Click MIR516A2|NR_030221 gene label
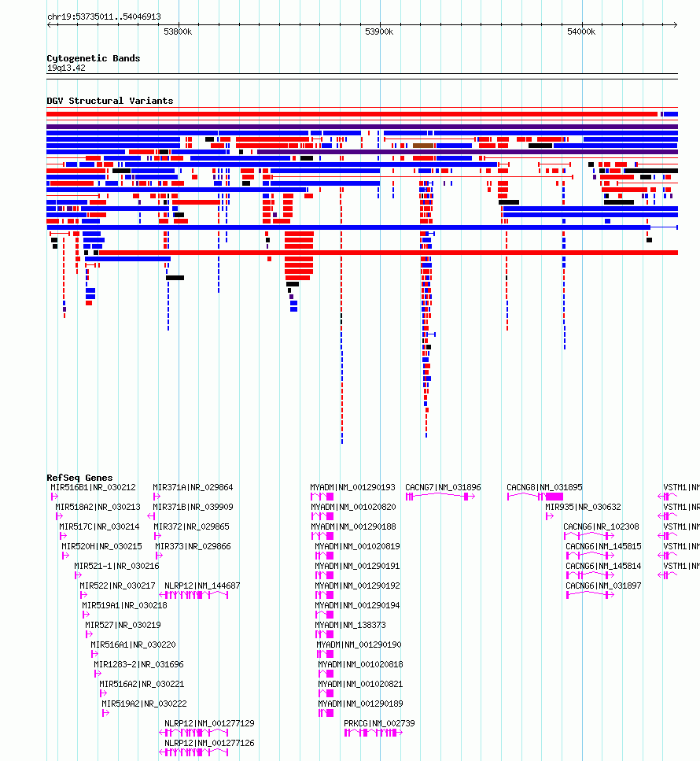 tap(142, 684)
